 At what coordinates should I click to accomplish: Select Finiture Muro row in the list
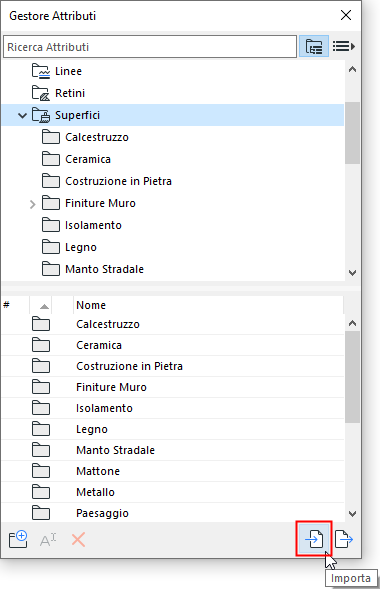173,387
